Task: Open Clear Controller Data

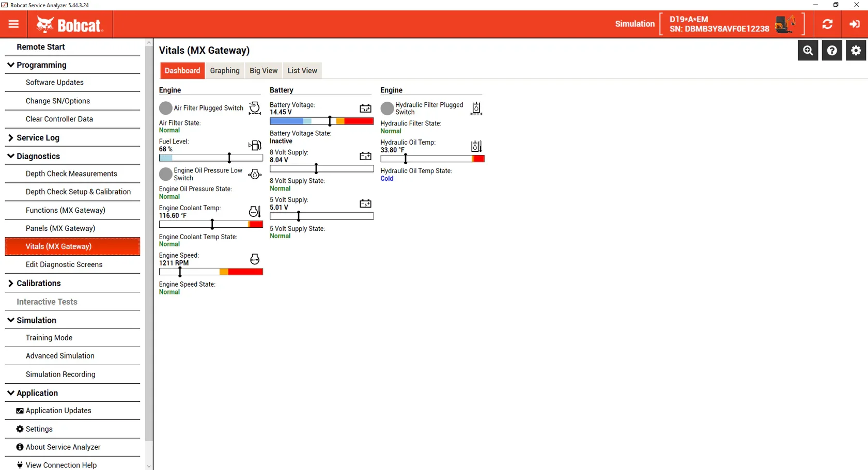Action: pyautogui.click(x=72, y=119)
